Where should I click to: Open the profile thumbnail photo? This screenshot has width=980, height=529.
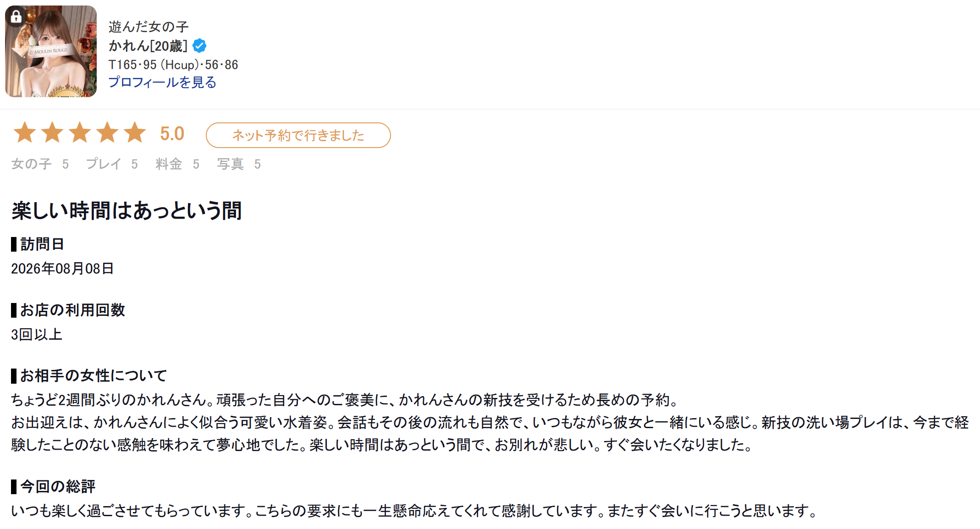click(x=51, y=51)
